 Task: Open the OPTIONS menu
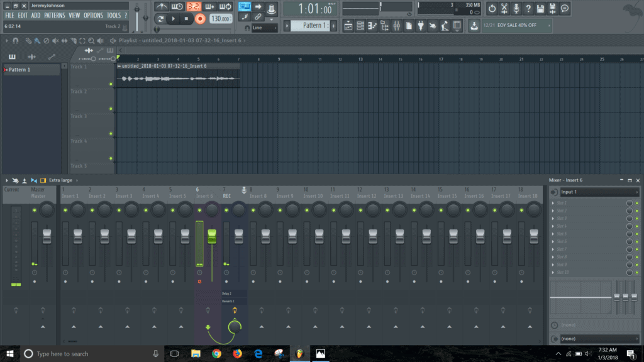click(93, 15)
